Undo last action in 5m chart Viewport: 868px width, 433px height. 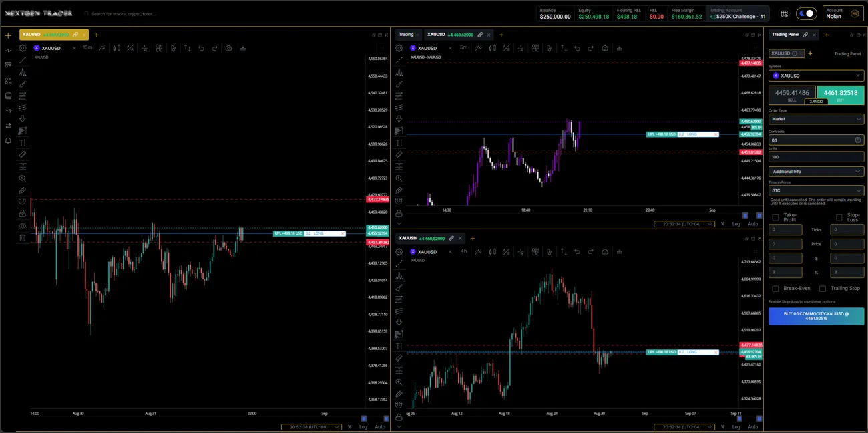577,48
